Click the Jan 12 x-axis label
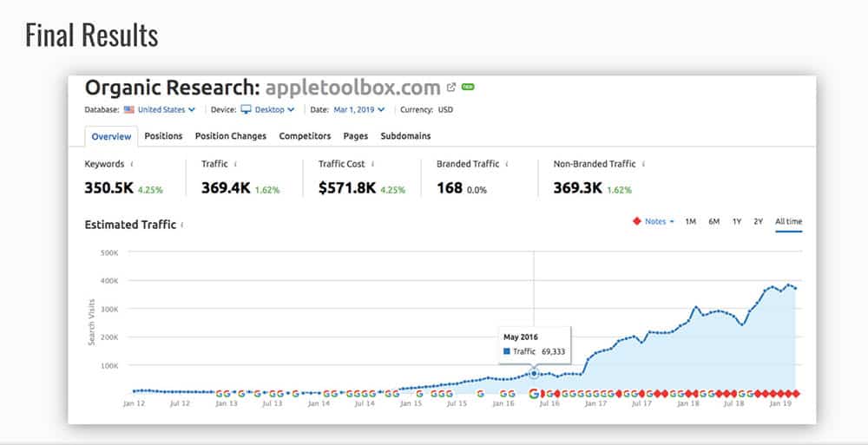 point(134,403)
